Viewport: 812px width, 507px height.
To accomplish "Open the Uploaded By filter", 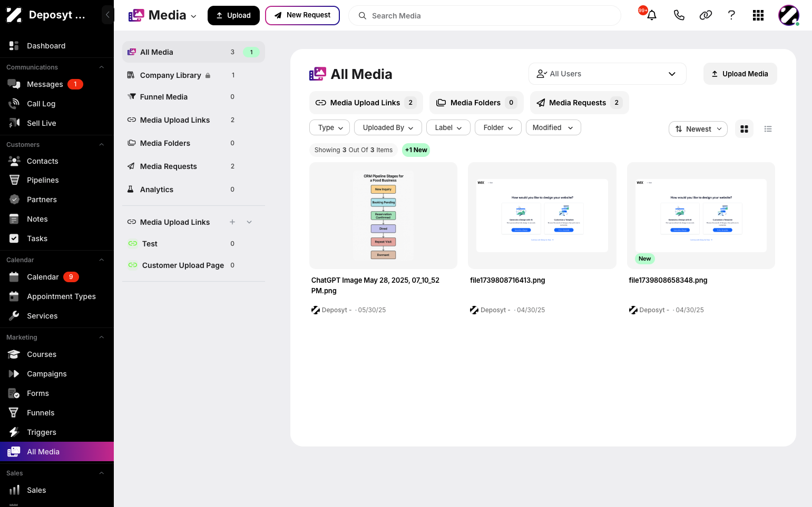I will click(x=388, y=127).
